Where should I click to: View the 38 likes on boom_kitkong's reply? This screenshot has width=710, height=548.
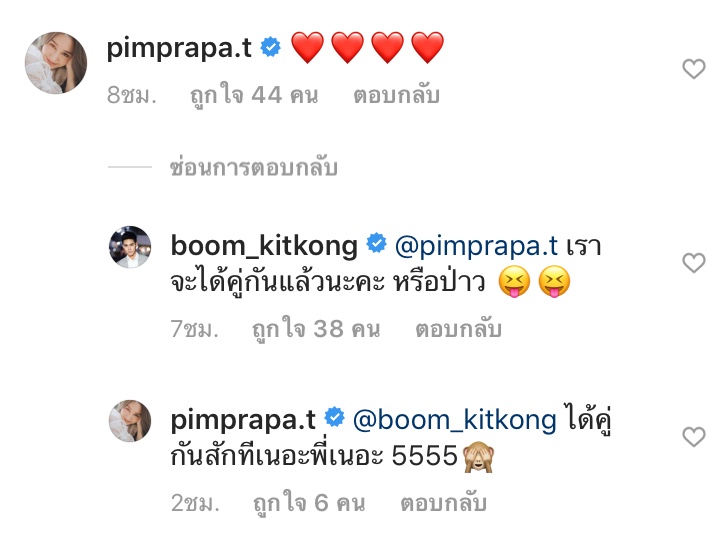pos(316,329)
